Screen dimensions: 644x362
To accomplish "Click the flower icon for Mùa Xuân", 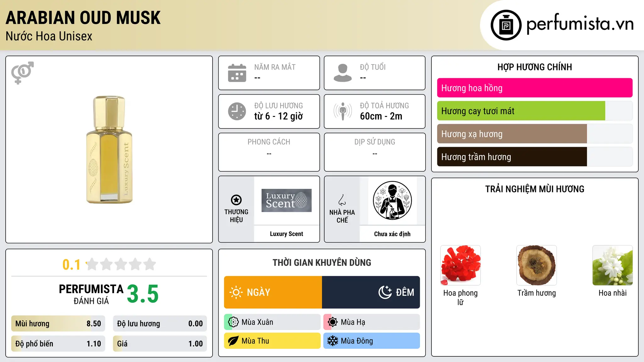I will click(233, 322).
